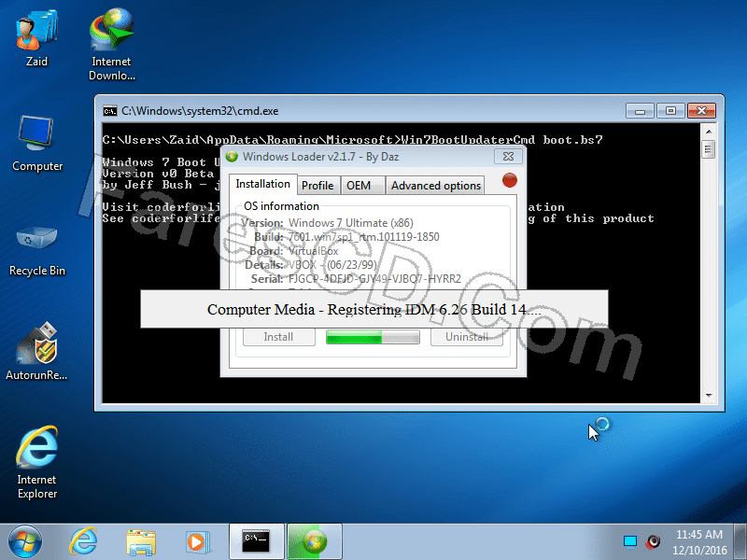The height and width of the screenshot is (560, 747).
Task: Click the cmd window scrollbar thumb
Action: click(x=709, y=149)
